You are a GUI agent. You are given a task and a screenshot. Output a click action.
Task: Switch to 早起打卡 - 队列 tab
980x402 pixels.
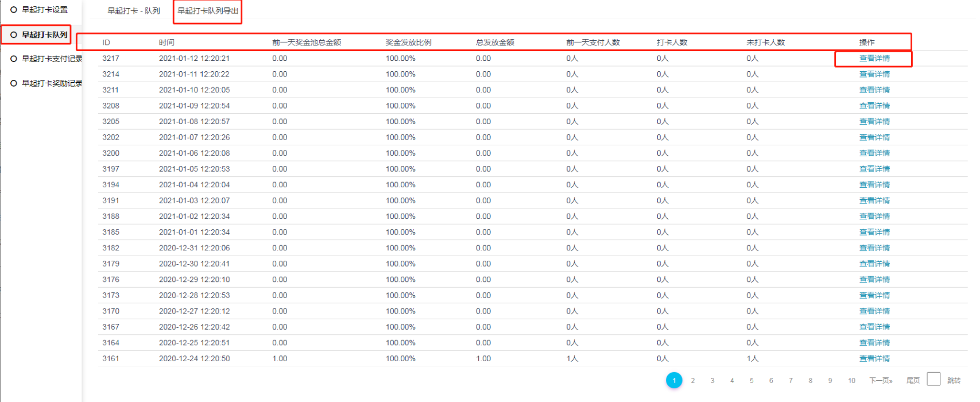point(134,11)
